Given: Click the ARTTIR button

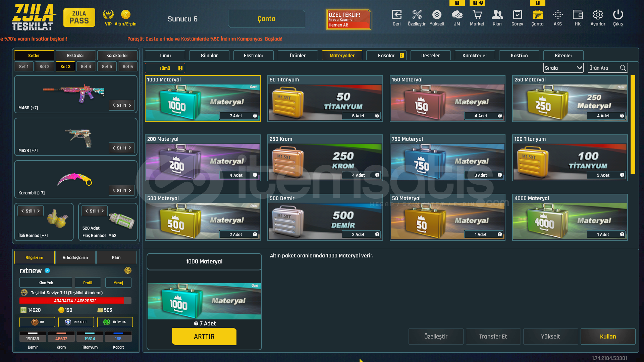Looking at the screenshot, I should click(204, 337).
